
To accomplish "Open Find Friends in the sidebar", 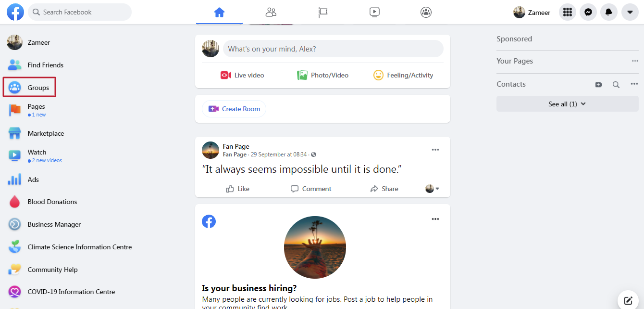I will (36, 65).
